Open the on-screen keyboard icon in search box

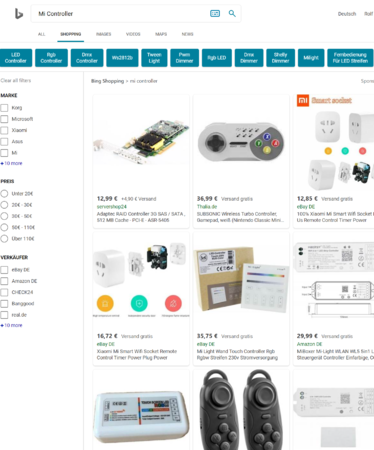pos(215,13)
